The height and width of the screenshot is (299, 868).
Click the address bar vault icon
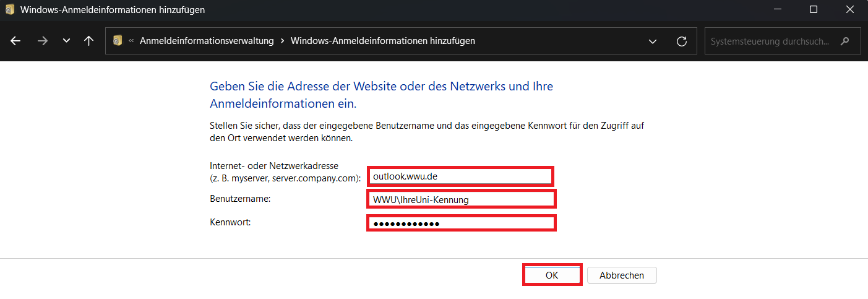pyautogui.click(x=118, y=41)
